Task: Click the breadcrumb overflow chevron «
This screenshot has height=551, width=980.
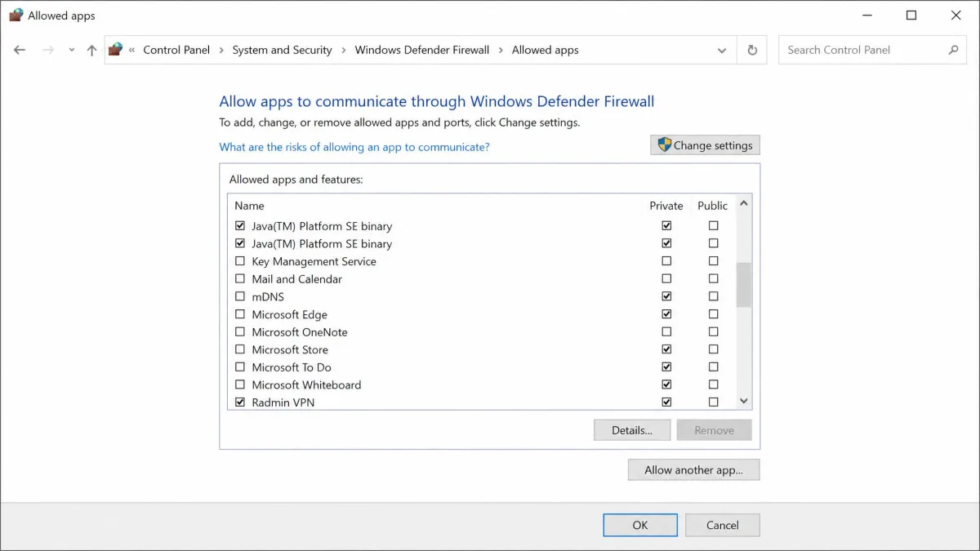Action: coord(132,50)
